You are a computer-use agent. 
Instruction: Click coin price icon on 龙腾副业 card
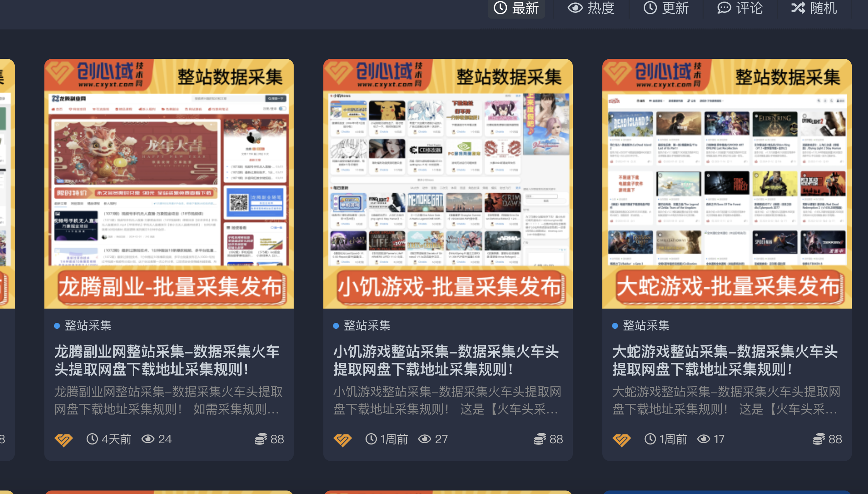click(261, 439)
